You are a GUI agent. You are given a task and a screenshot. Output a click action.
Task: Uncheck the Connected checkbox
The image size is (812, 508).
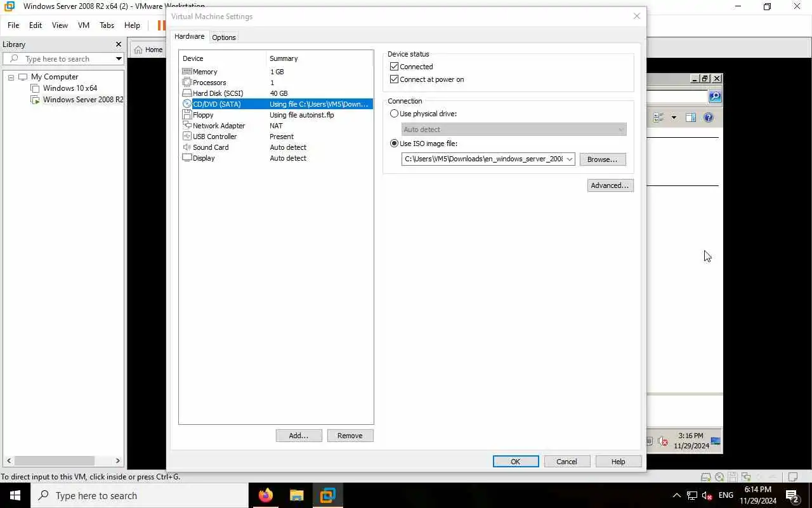pos(395,67)
